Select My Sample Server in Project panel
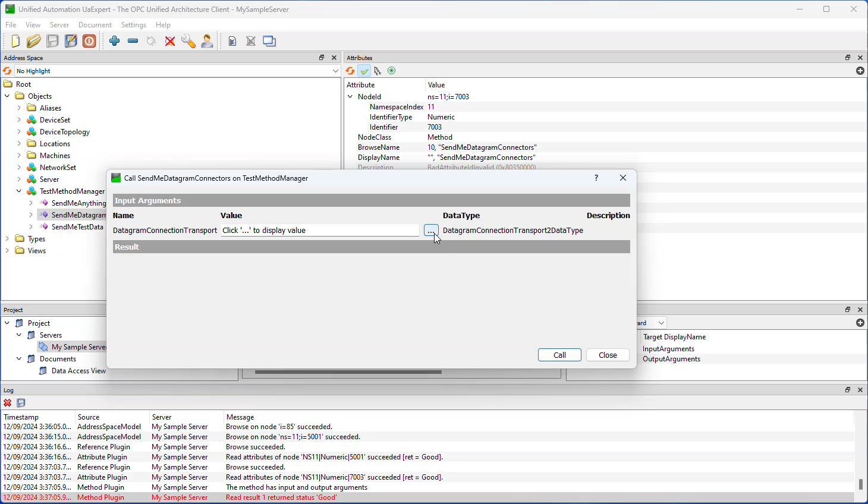 coord(78,347)
